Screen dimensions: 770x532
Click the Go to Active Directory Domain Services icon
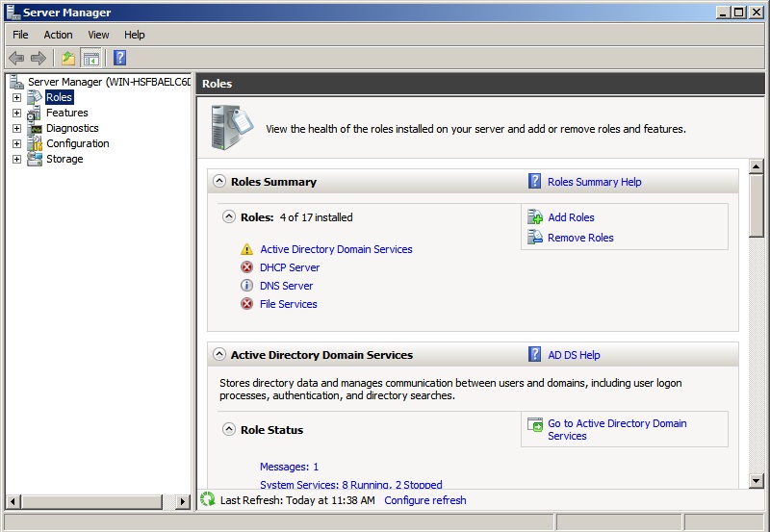click(x=535, y=424)
